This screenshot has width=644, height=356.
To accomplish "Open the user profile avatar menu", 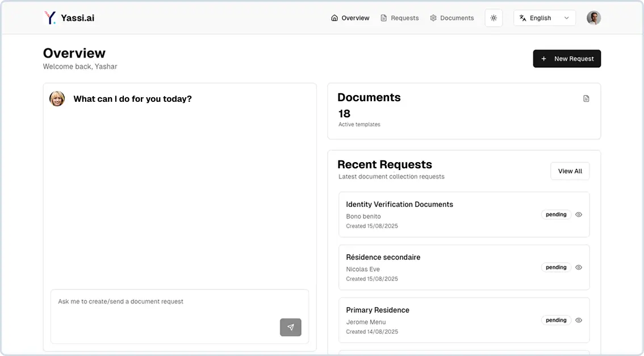I will (593, 18).
